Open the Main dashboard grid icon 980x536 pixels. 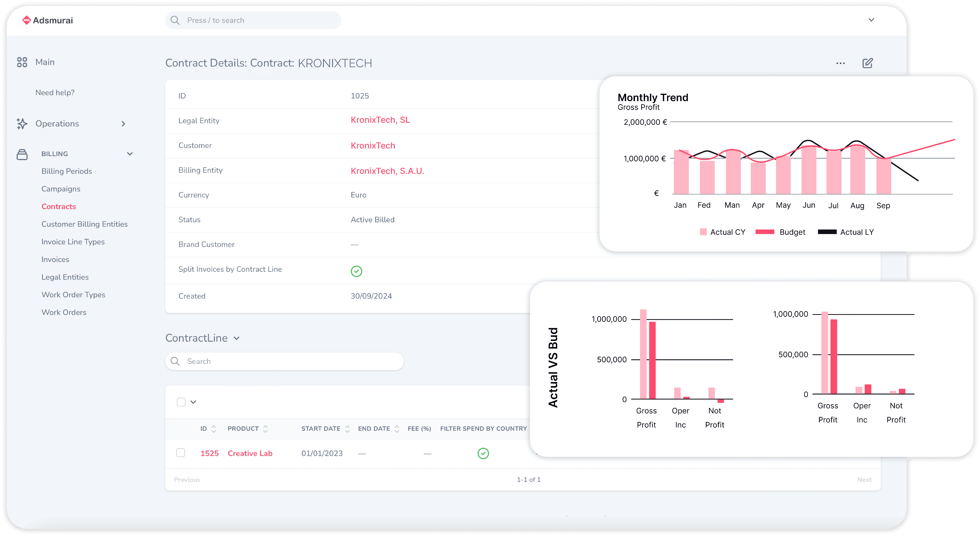22,62
